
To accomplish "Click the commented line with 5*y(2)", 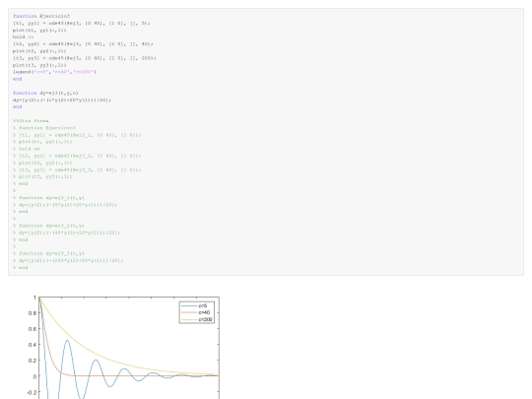I will [65, 205].
